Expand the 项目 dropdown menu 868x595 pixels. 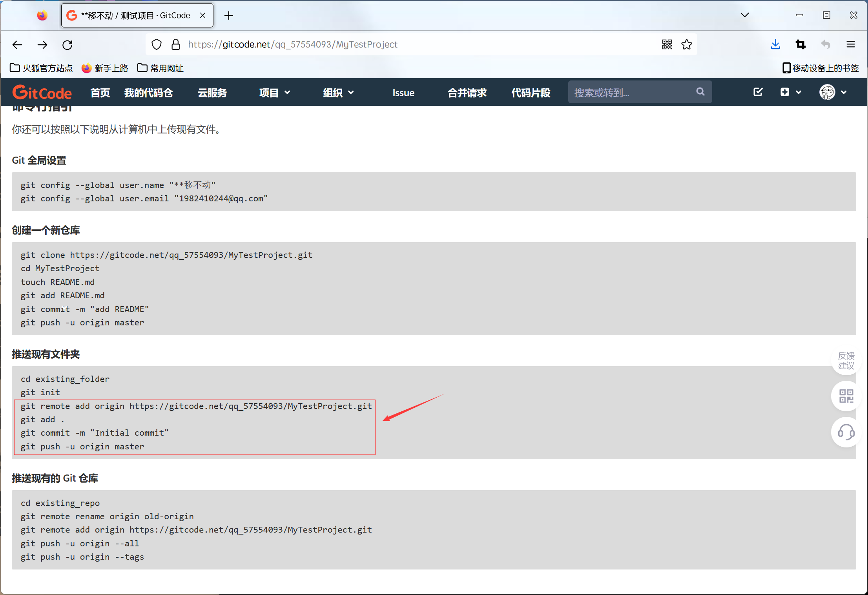click(x=274, y=93)
